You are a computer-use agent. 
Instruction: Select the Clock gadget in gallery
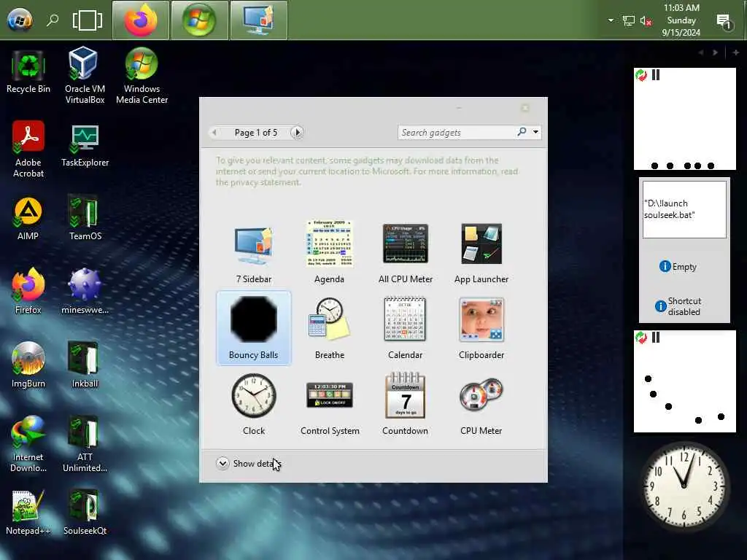click(x=253, y=404)
